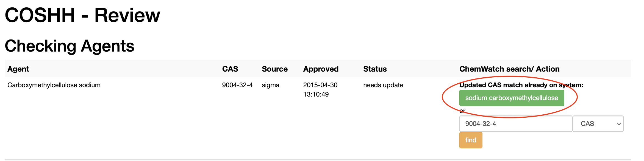Click the ChemWatch search/ Action header
644x161 pixels.
coord(509,69)
